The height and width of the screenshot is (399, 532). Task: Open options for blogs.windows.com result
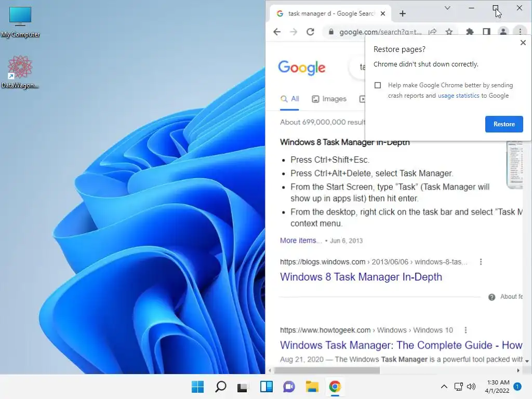pos(481,262)
